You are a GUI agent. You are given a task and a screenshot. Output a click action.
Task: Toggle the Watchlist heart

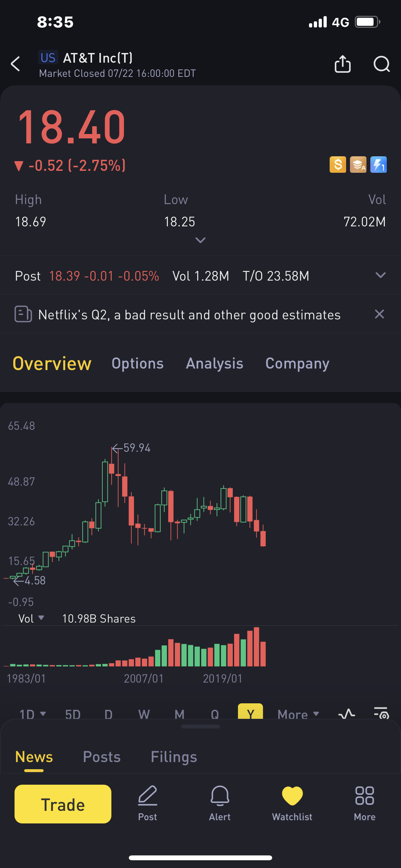pyautogui.click(x=292, y=803)
